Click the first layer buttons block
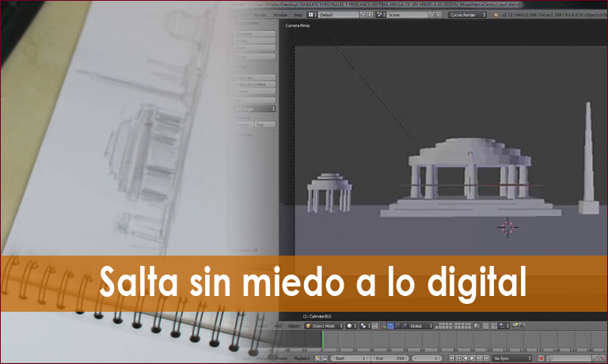 point(443,326)
